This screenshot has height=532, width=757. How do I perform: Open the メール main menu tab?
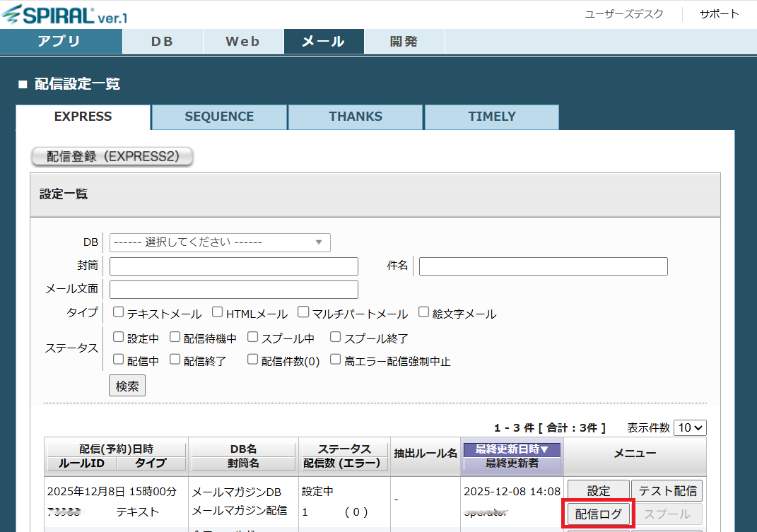coord(323,42)
